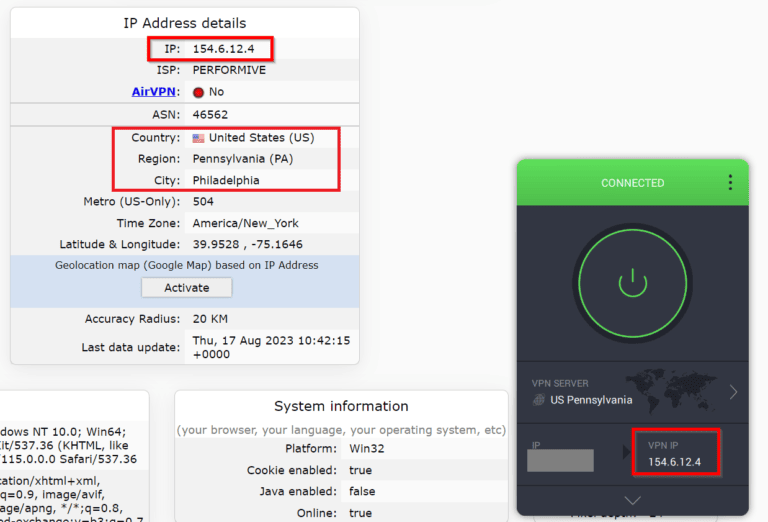This screenshot has width=768, height=522.
Task: Expand the VPN panel with bottom chevron
Action: [632, 500]
